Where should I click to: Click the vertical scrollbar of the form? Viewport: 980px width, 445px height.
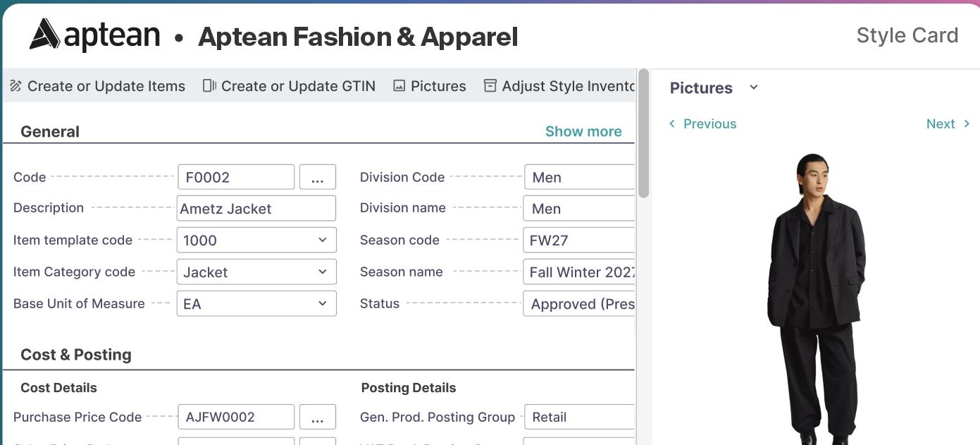643,134
